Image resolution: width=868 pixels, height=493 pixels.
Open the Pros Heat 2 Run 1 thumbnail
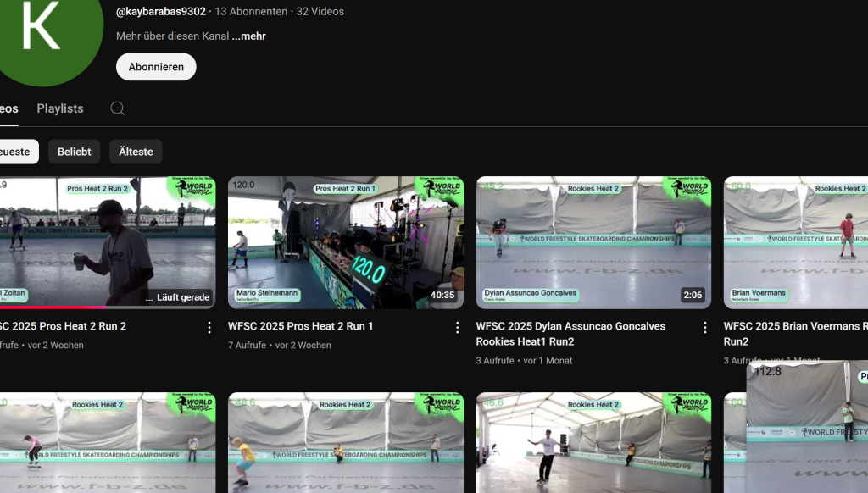345,242
